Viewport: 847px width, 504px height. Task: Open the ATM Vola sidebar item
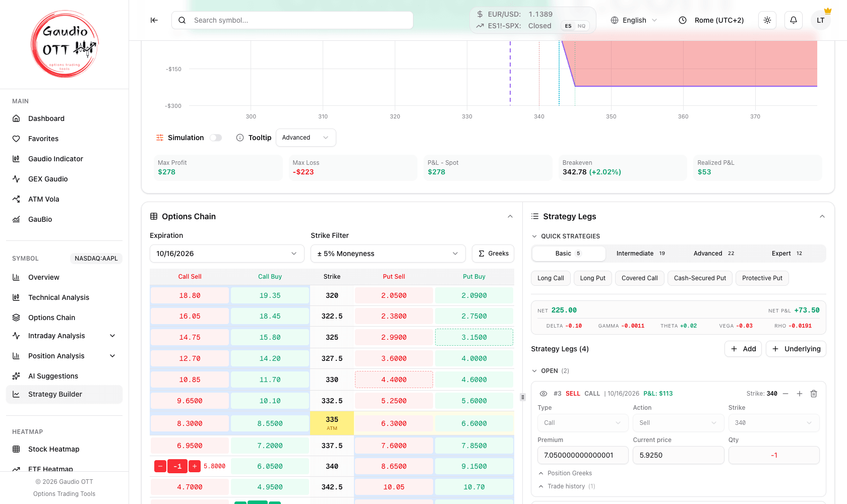click(64, 199)
